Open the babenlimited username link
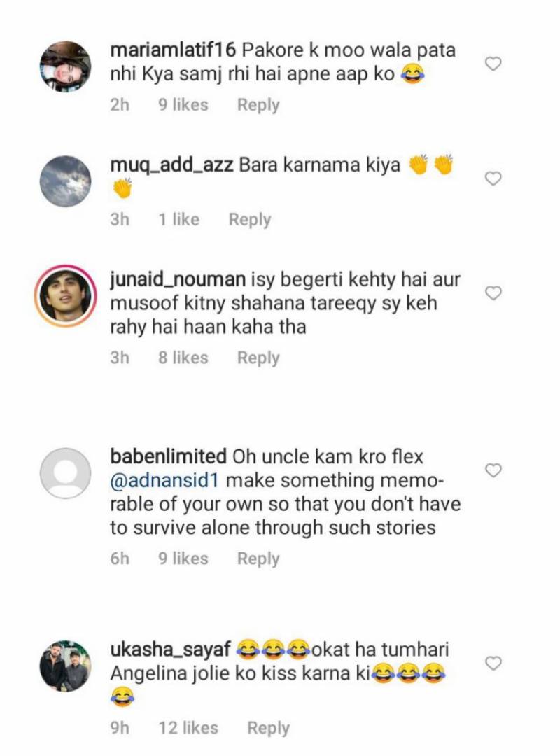 168,457
